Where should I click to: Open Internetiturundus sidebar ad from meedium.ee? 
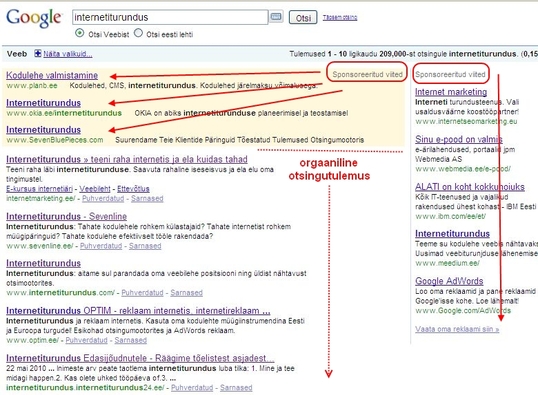[452, 234]
